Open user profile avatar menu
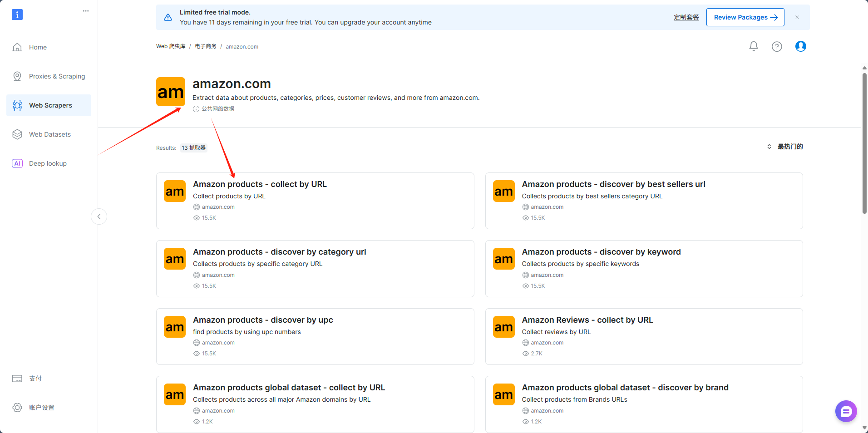868x433 pixels. [x=801, y=46]
